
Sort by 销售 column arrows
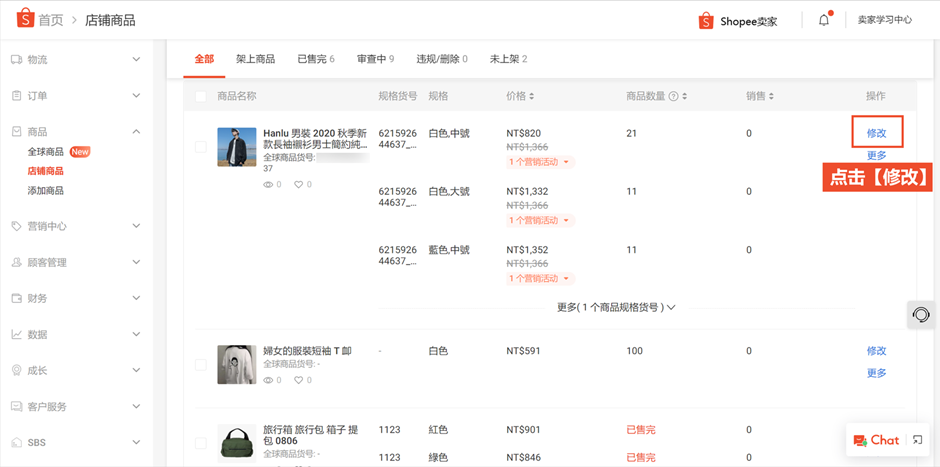coord(771,96)
